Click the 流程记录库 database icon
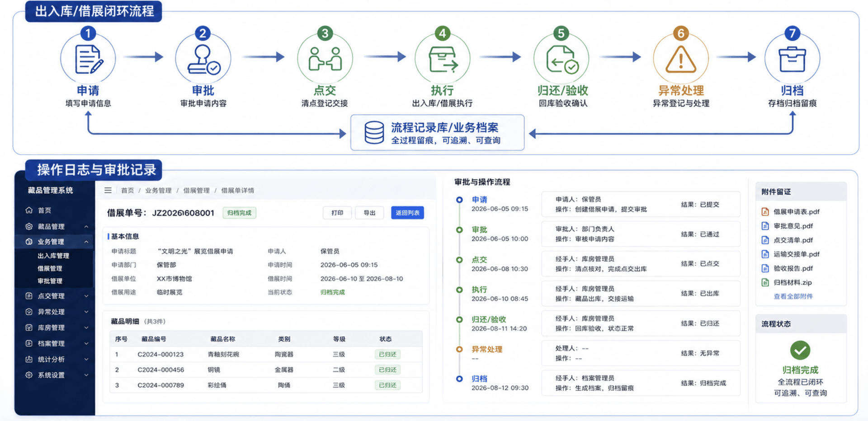 tap(374, 132)
